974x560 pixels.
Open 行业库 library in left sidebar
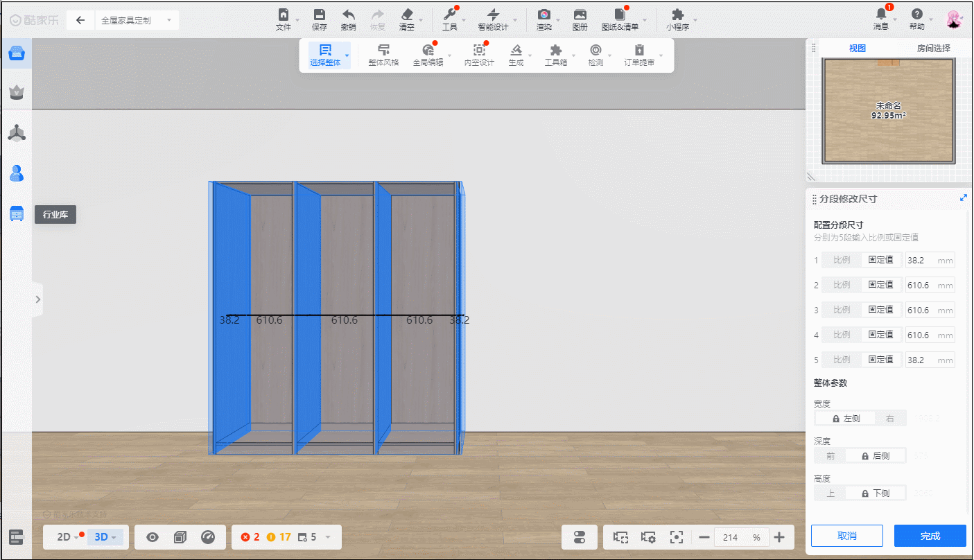[17, 213]
